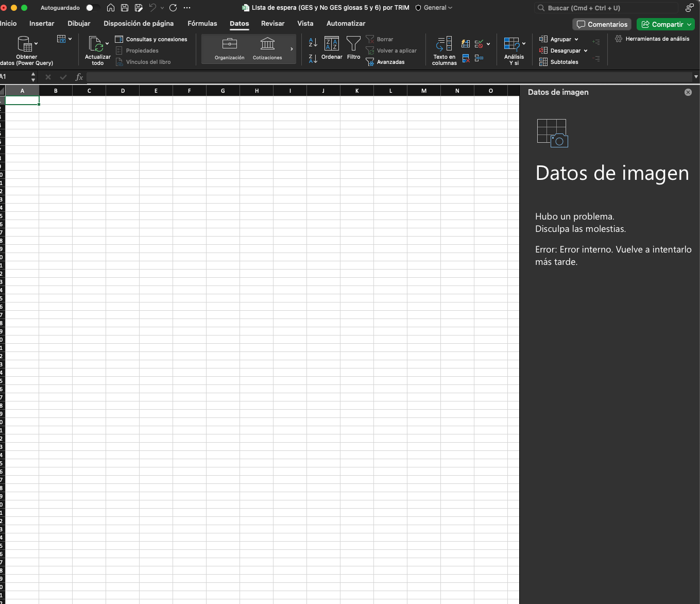Click Borrar filter command
The width and height of the screenshot is (700, 604).
[x=380, y=39]
